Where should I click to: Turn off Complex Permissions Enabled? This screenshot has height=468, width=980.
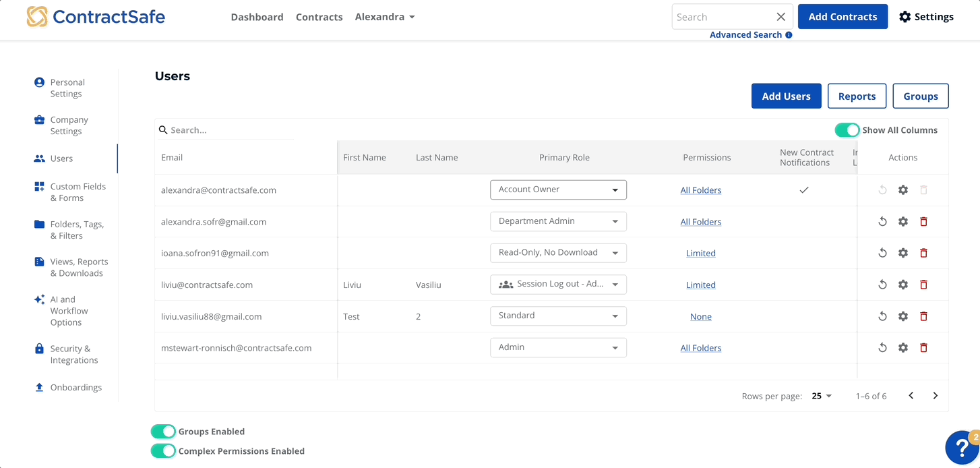163,450
